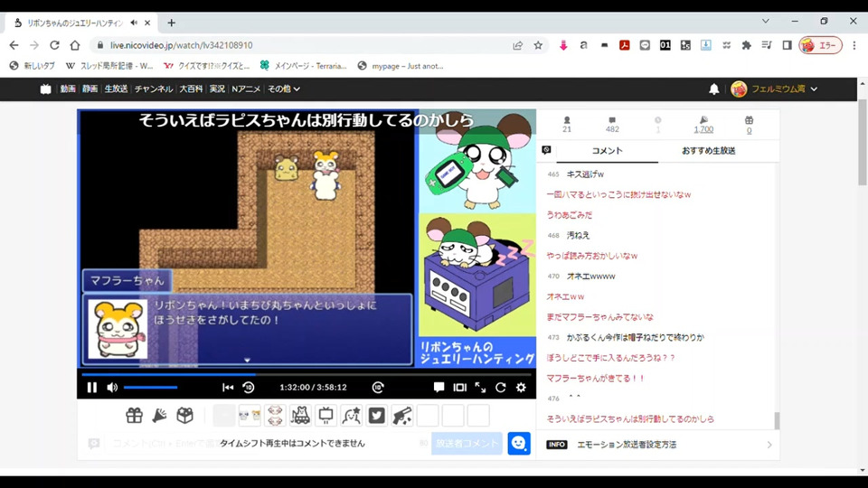Open a new browser tab
Screen dimensions: 868x488
pos(171,23)
